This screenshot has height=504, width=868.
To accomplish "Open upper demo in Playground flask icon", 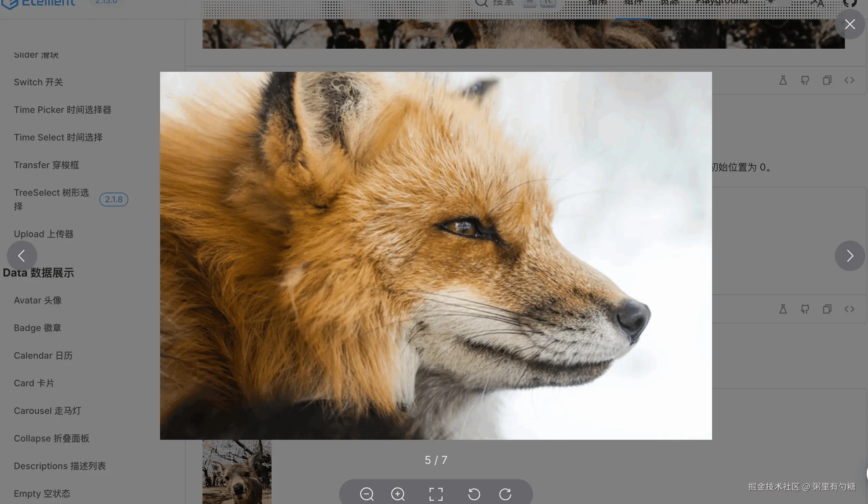I will click(x=783, y=80).
